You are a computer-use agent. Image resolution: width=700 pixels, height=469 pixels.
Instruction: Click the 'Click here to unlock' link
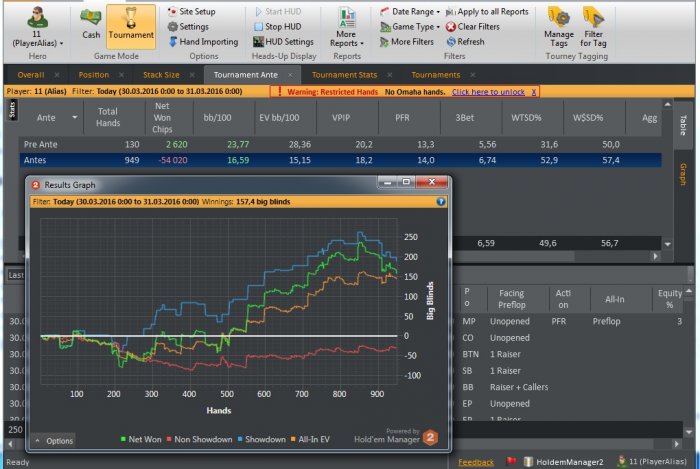tap(488, 92)
